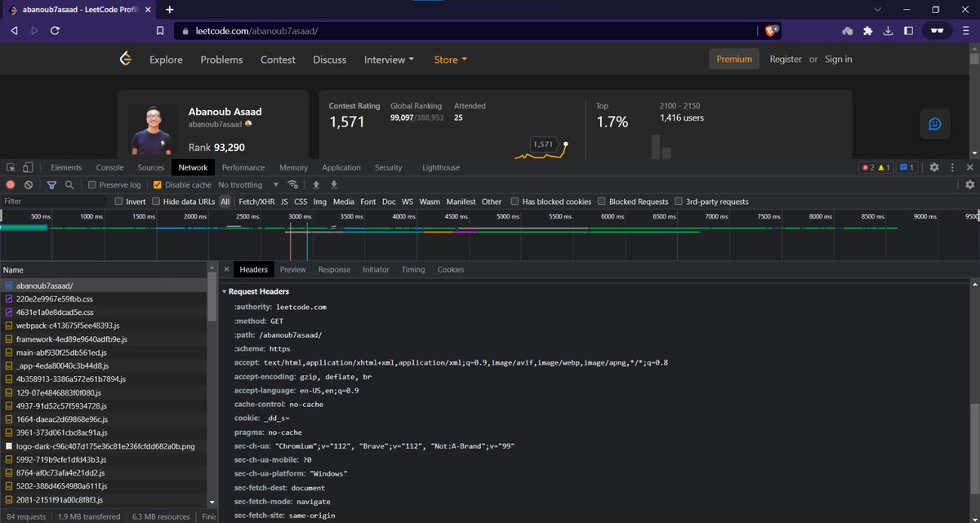Click the browser forward arrow

34,31
